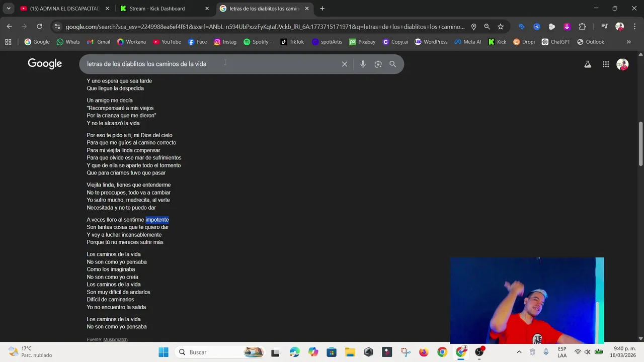Open the Instag bookmark
The height and width of the screenshot is (362, 644).
[x=225, y=42]
